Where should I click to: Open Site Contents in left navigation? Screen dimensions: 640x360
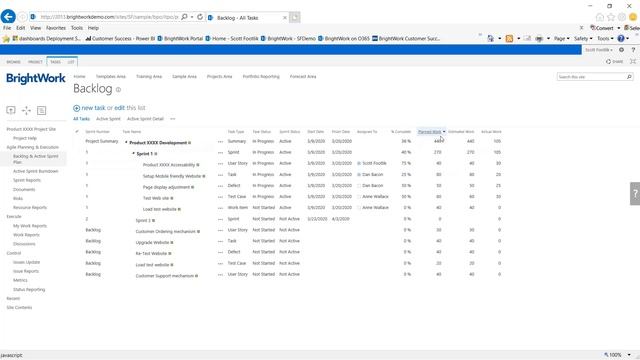(x=19, y=307)
